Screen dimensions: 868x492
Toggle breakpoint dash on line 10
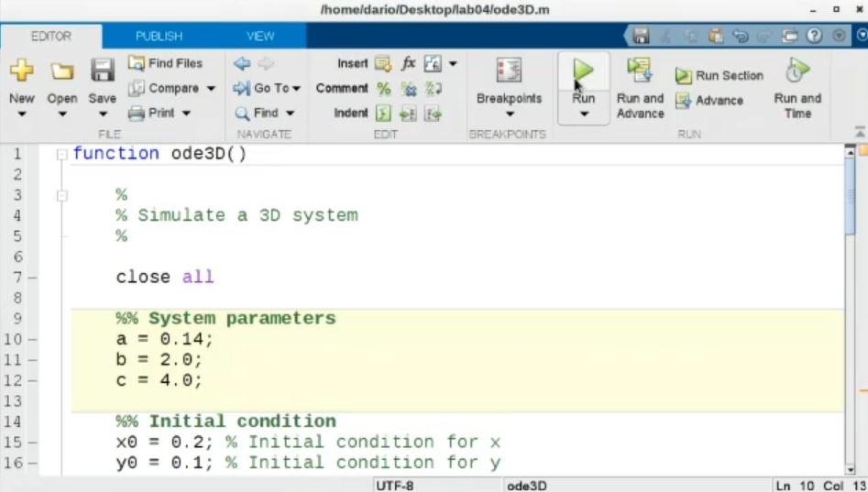32,340
